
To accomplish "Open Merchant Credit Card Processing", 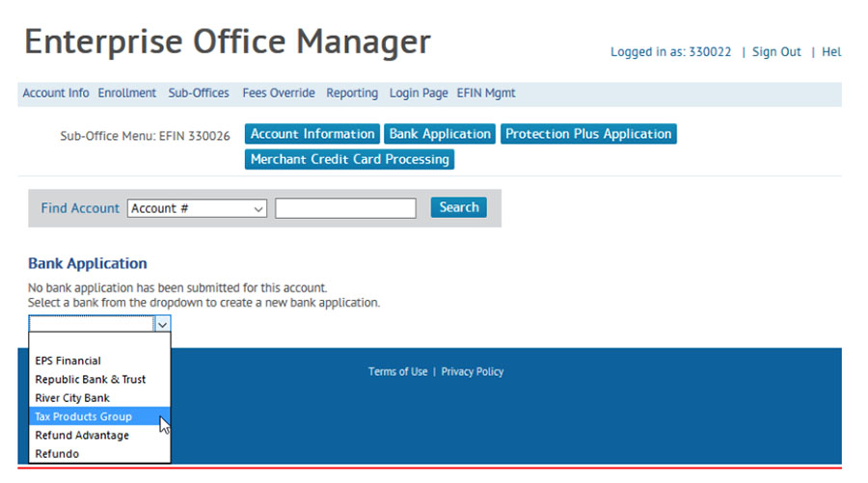I will [x=349, y=159].
